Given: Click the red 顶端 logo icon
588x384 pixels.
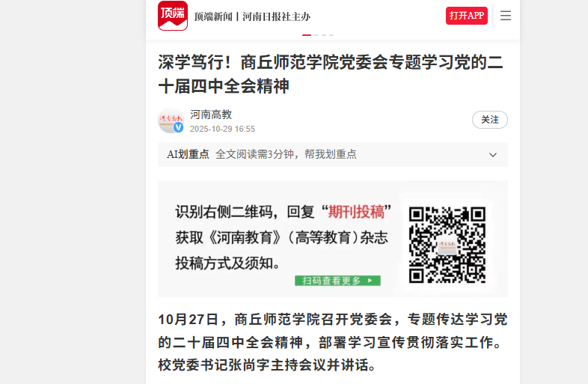Looking at the screenshot, I should click(x=173, y=16).
